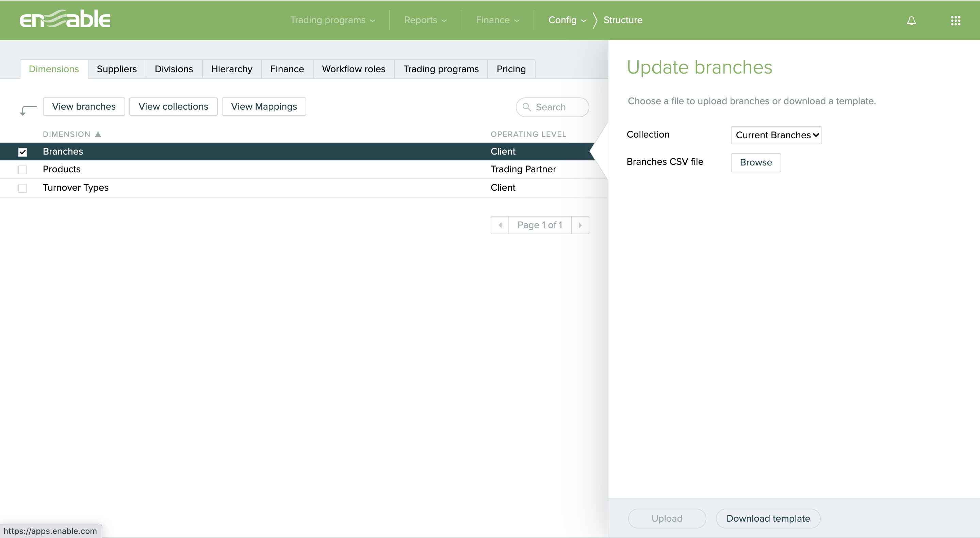
Task: Sort by the DIMENSION column triangle
Action: pyautogui.click(x=98, y=133)
